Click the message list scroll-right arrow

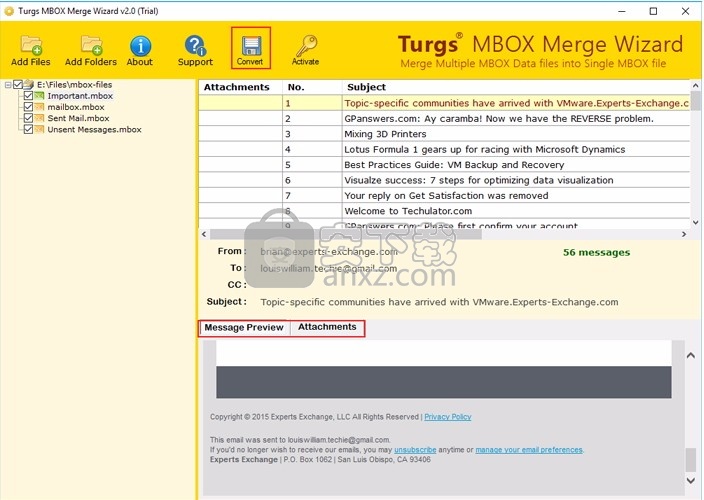point(684,234)
